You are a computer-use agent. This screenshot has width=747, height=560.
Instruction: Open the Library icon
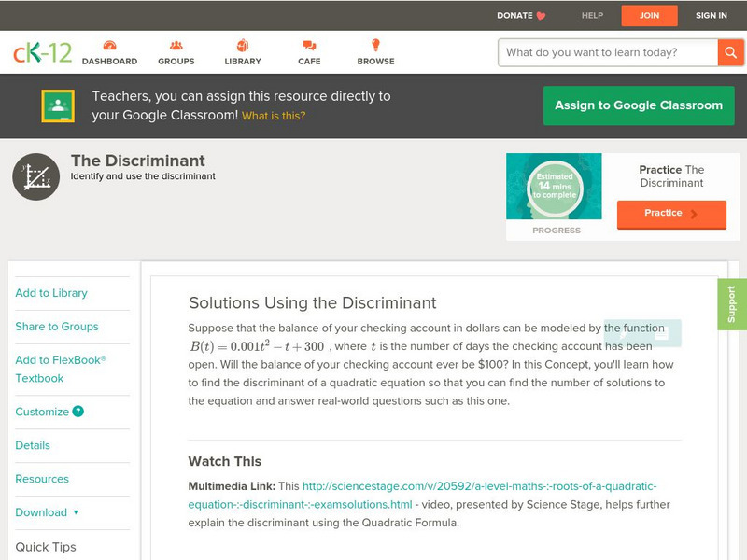coord(243,46)
